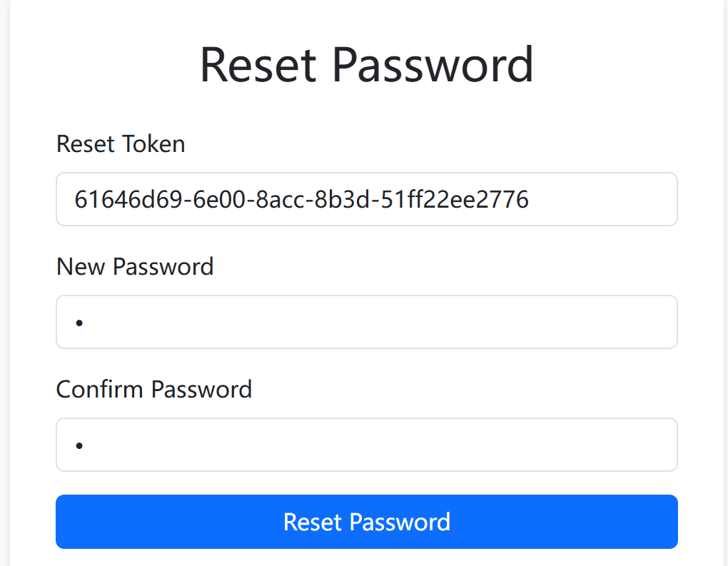Click the masked dot in New Password
Viewport: 728px width, 566px height.
click(79, 323)
